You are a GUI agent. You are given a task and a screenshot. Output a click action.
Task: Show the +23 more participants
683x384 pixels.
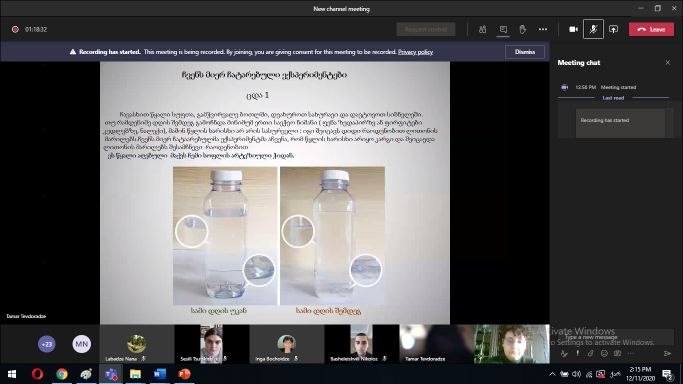[x=47, y=344]
